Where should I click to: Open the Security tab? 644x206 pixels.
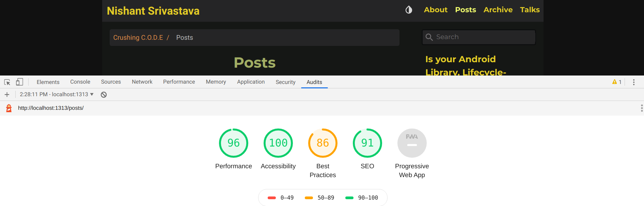(x=285, y=82)
